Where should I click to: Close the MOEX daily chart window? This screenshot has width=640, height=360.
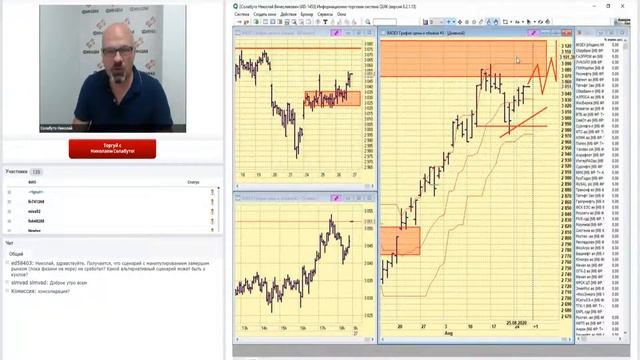point(567,33)
